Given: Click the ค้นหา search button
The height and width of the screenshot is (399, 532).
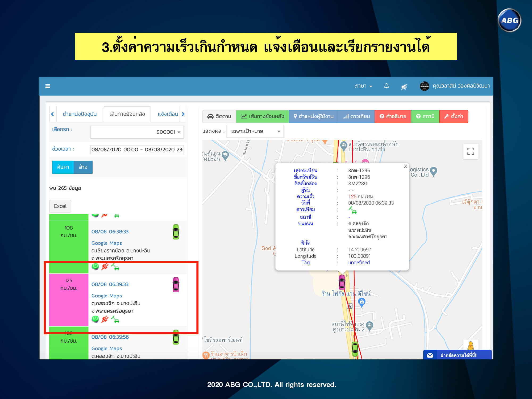Looking at the screenshot, I should click(63, 167).
